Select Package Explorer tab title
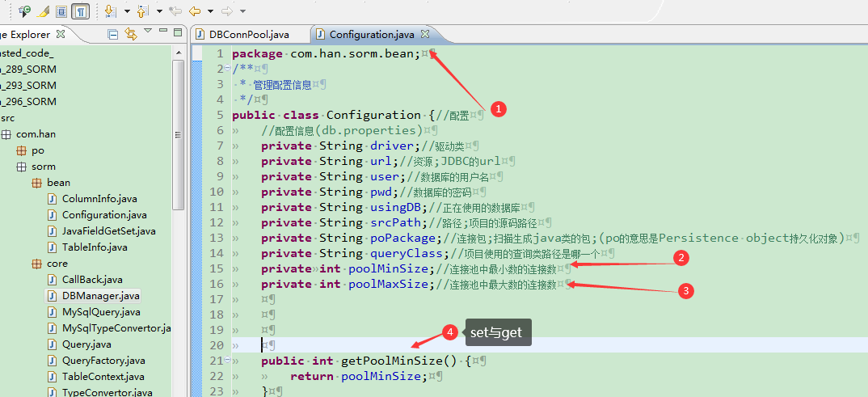 (26, 34)
